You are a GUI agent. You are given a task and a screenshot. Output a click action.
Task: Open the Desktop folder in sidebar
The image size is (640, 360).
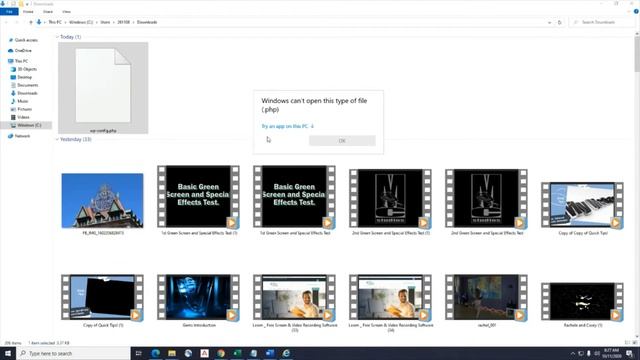[21, 77]
